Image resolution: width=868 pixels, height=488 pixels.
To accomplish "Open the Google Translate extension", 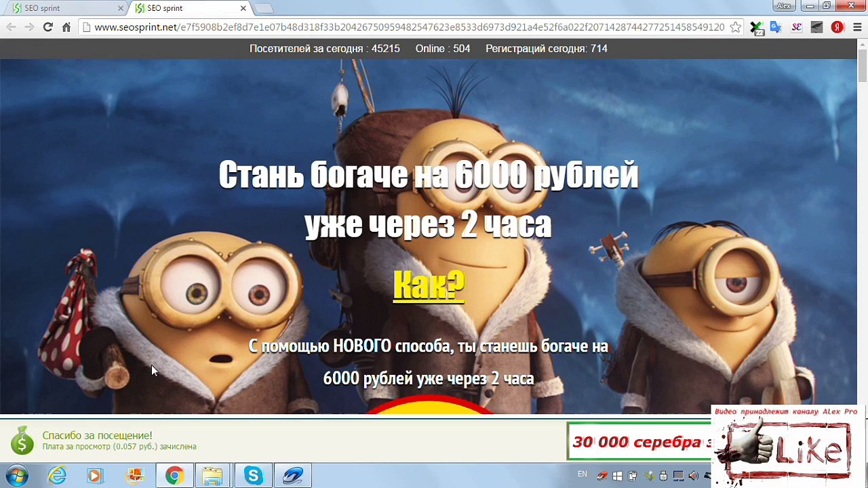I will coord(776,27).
